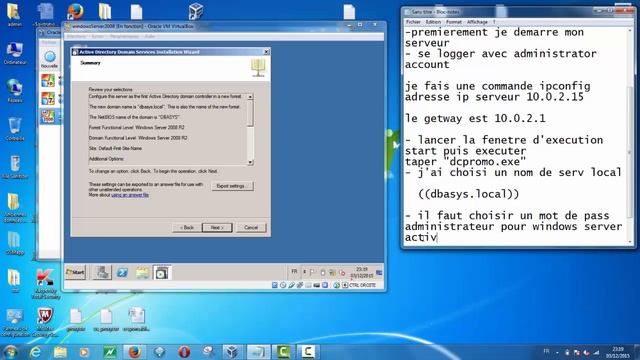Launch Opera from host taskbar

click(184, 352)
